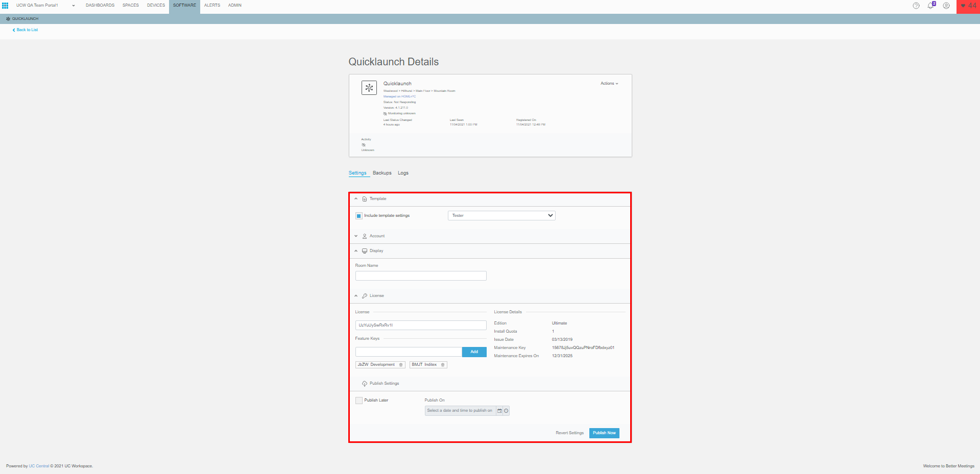Click the publish date and time field
Viewport: 980px width, 474px height.
click(x=460, y=411)
